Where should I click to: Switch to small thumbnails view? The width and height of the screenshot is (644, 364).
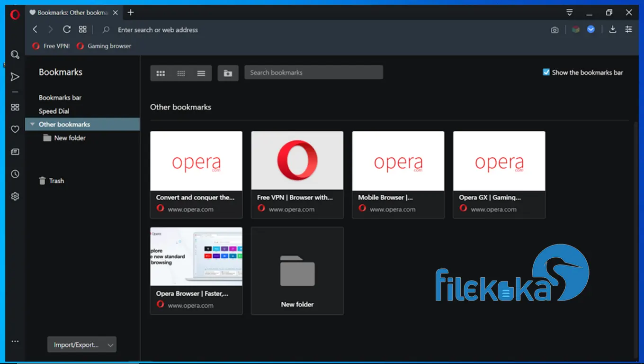point(181,73)
